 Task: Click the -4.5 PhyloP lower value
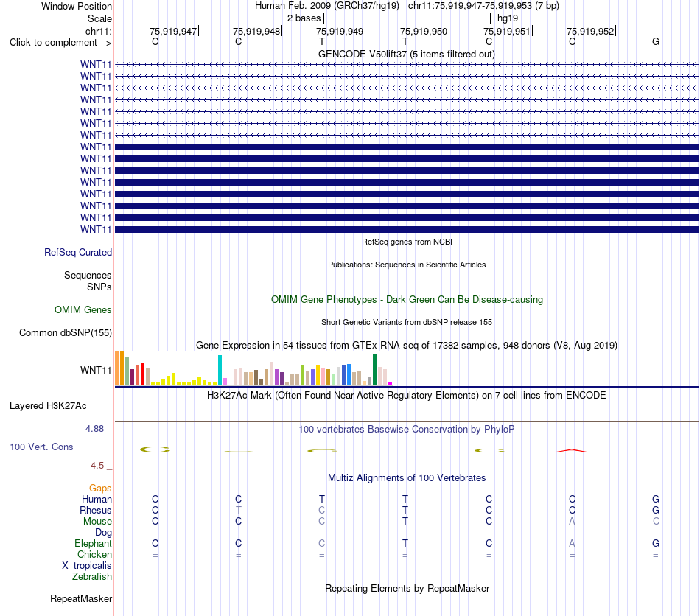[96, 466]
